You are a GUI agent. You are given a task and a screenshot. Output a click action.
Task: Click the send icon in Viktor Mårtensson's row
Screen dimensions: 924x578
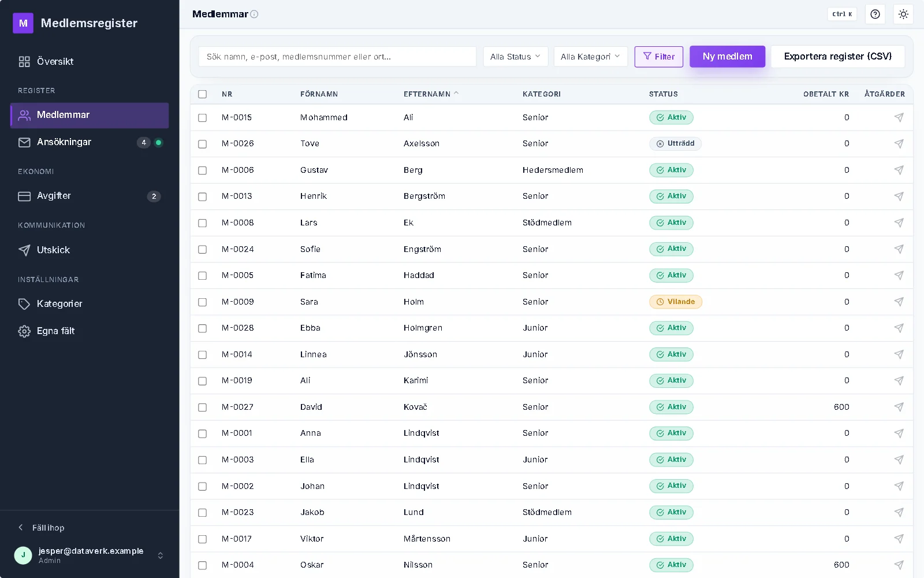click(899, 539)
